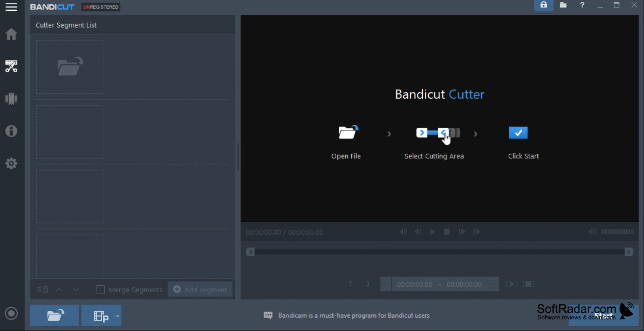Image resolution: width=644 pixels, height=331 pixels.
Task: Click the chat bubble message icon
Action: point(268,316)
